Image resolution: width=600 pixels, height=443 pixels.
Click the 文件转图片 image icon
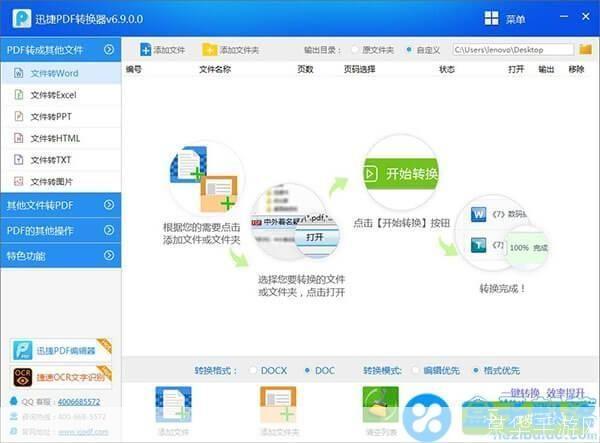click(x=18, y=181)
